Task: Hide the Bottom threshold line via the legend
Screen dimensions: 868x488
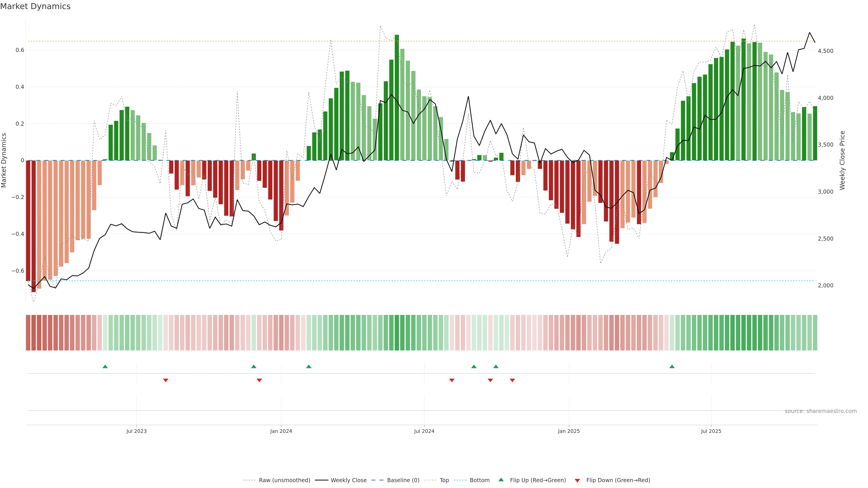Action: 479,480
